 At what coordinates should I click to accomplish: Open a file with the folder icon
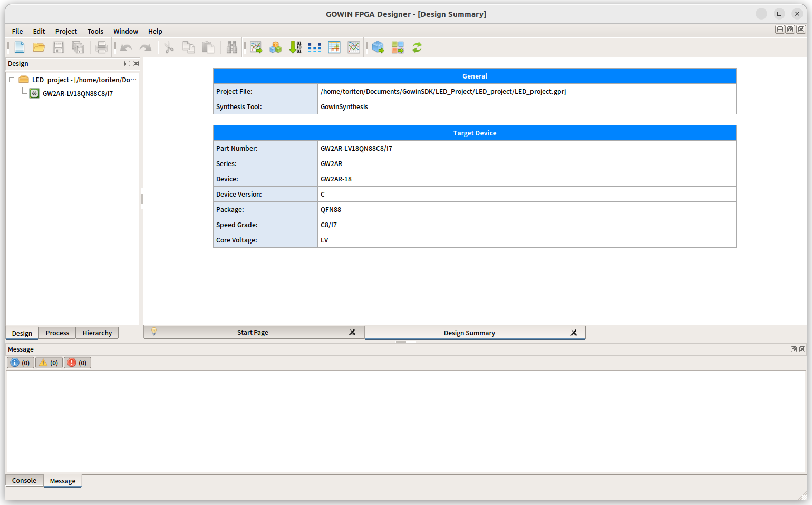(x=39, y=47)
